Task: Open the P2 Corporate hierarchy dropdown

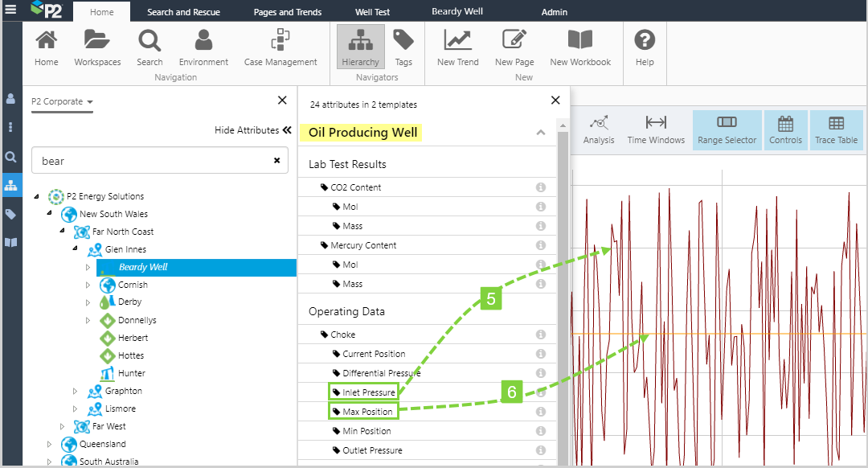Action: tap(62, 102)
